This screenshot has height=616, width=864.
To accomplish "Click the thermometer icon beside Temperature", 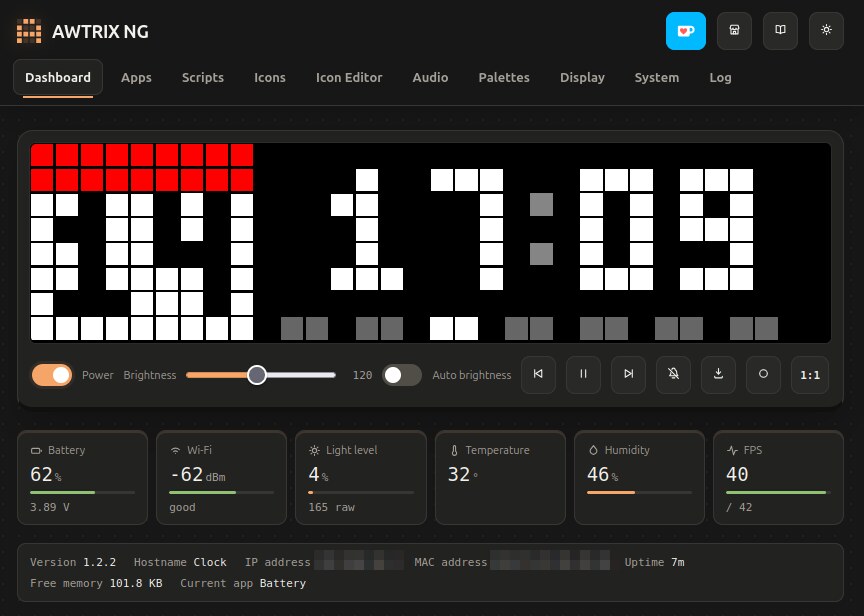I will (454, 451).
